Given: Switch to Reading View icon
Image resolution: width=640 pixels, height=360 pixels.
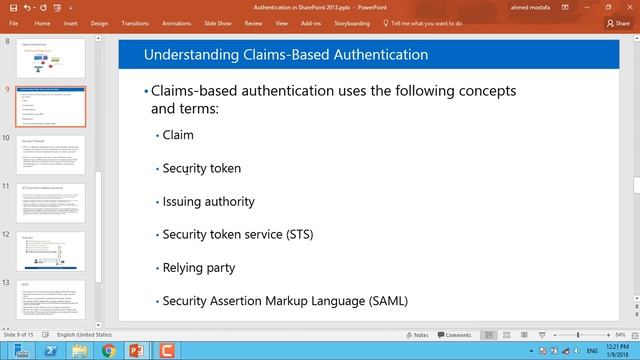Looking at the screenshot, I should coord(524,335).
